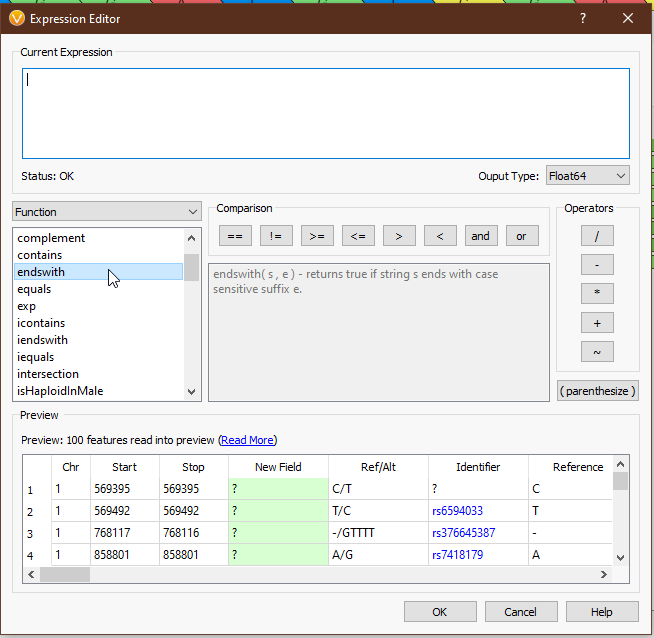Click preview table scroll down arrow
This screenshot has width=654, height=638.
pyautogui.click(x=620, y=558)
